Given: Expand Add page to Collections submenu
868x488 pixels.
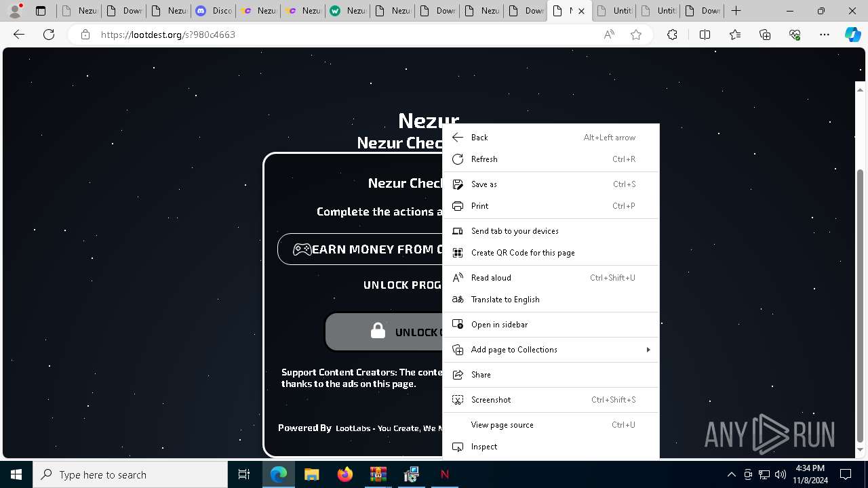Looking at the screenshot, I should click(551, 350).
